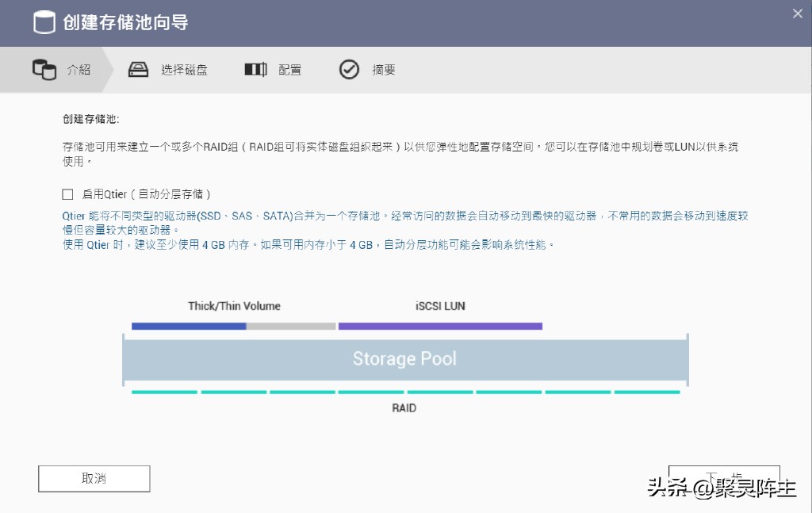Click the Storage Pool block in the diagram
This screenshot has height=513, width=812.
click(404, 359)
